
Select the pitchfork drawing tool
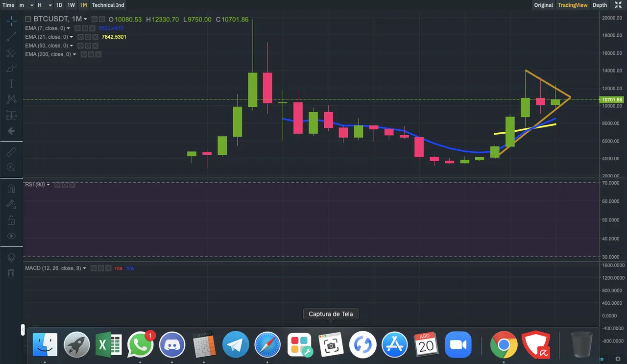click(x=11, y=52)
